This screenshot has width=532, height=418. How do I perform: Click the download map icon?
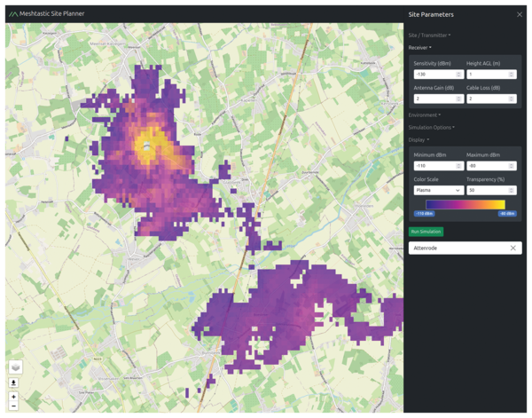coord(14,383)
